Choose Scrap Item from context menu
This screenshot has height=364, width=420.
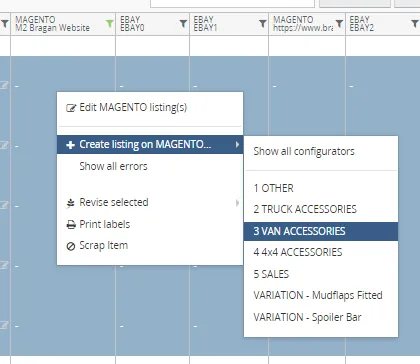point(150,246)
